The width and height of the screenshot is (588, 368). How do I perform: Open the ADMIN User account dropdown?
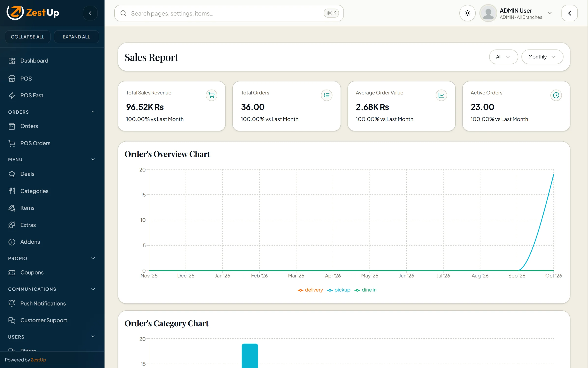tap(516, 13)
